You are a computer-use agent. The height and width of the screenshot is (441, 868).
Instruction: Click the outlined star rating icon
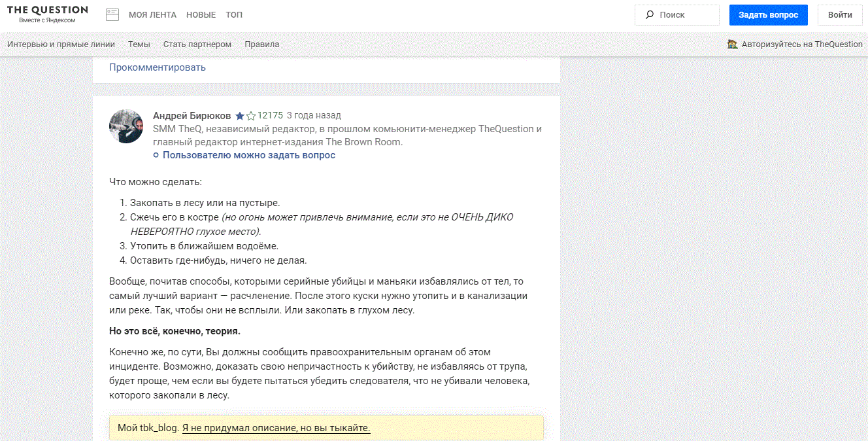pos(251,116)
